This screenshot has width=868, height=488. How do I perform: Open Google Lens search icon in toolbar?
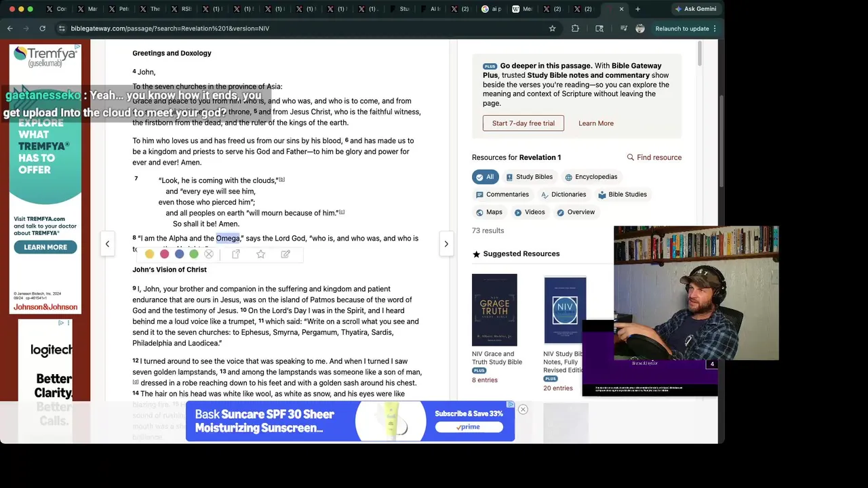[599, 28]
